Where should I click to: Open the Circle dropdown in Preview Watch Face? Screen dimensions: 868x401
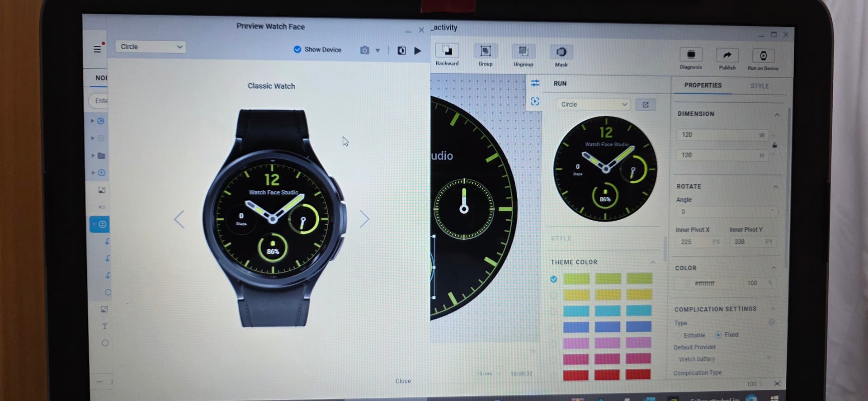click(151, 47)
